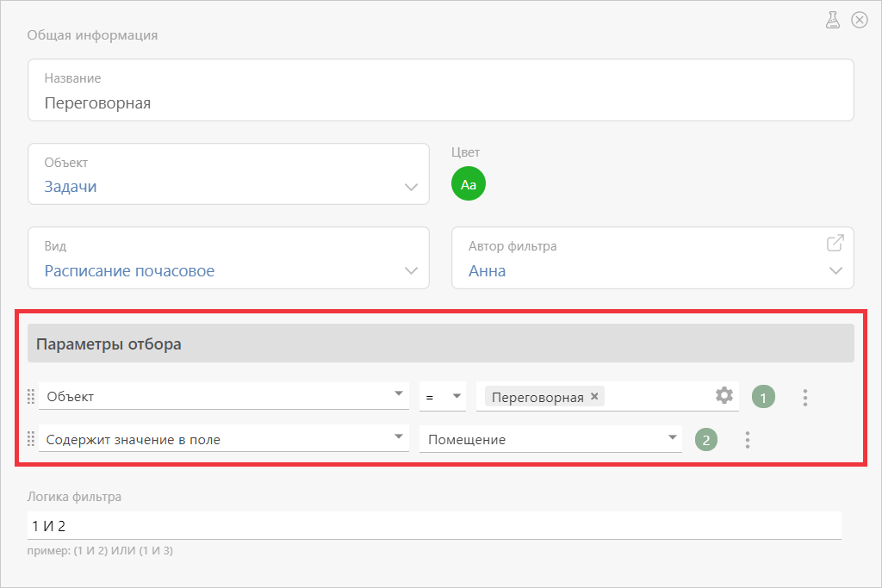Click the Параметры отбора section header
The width and height of the screenshot is (882, 588).
440,344
